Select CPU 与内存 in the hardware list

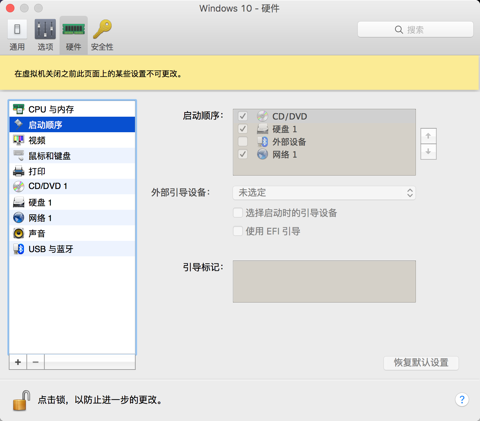click(72, 109)
